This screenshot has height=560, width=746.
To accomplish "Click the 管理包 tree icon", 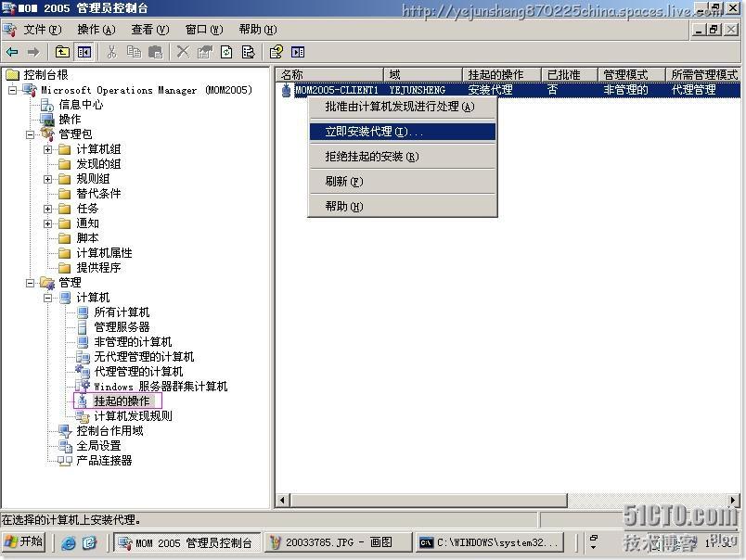I will click(47, 134).
